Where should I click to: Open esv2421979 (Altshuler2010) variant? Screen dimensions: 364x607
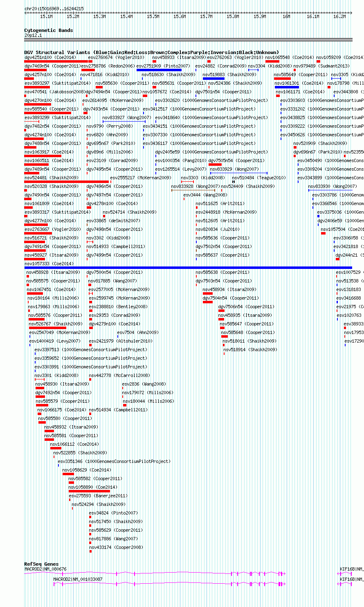coord(121,341)
